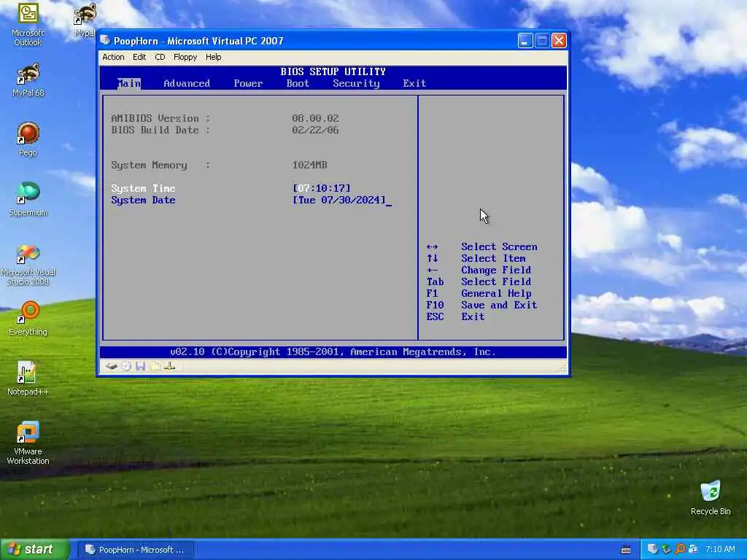Open the MyPal 68 desktop icon

click(28, 79)
